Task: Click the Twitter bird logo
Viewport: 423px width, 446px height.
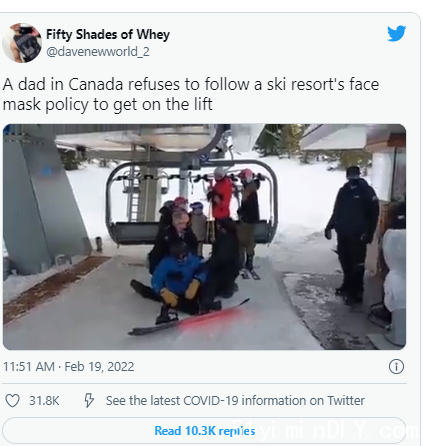Action: pos(396,33)
